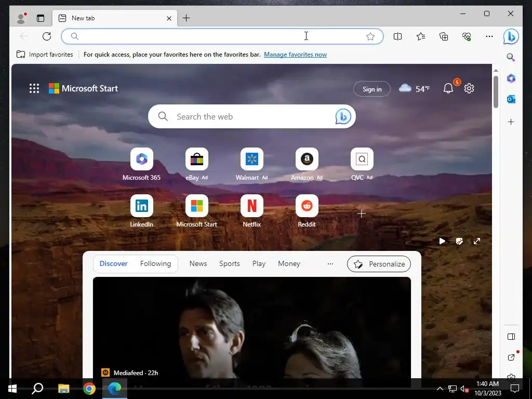The height and width of the screenshot is (399, 532).
Task: Expand the background to full view
Action: [x=477, y=241]
